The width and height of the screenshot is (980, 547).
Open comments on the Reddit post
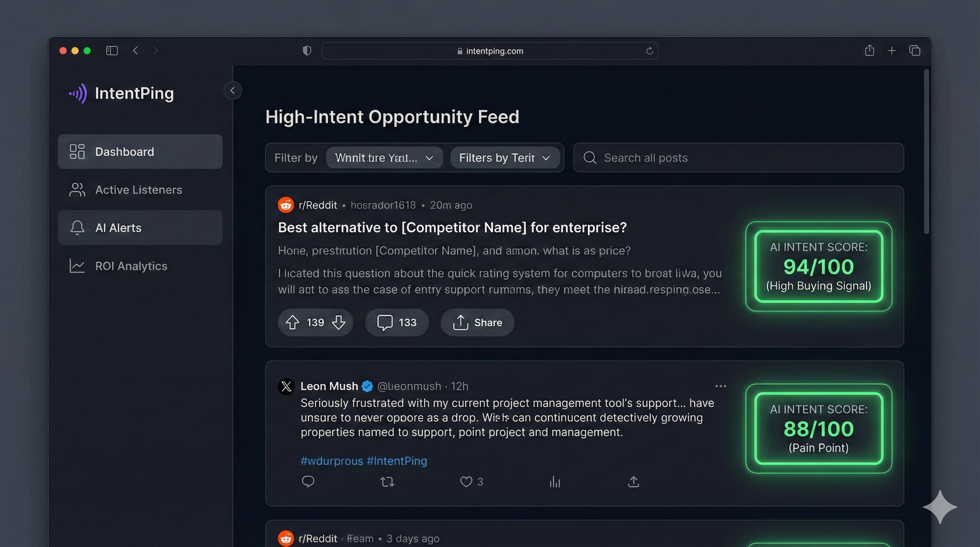(x=396, y=322)
